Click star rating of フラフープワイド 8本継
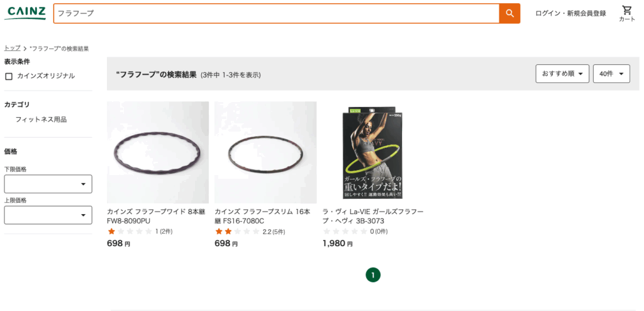Image resolution: width=644 pixels, height=311 pixels. click(x=130, y=232)
